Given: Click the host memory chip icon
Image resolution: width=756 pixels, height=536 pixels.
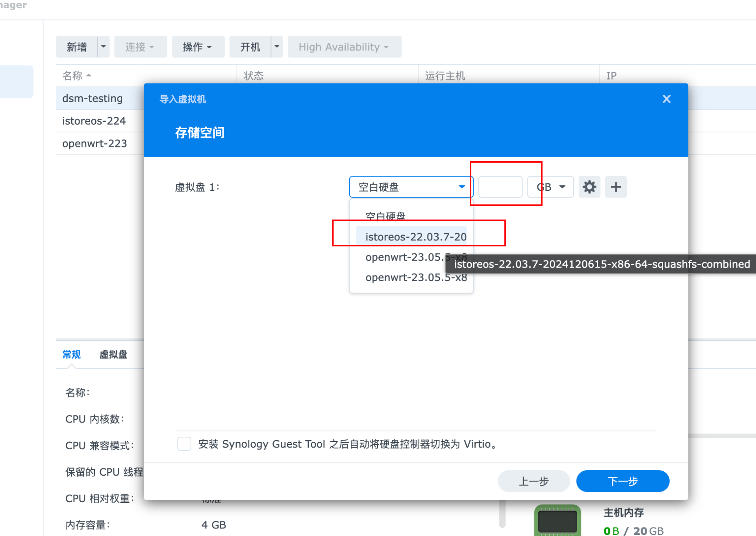Looking at the screenshot, I should click(x=557, y=520).
